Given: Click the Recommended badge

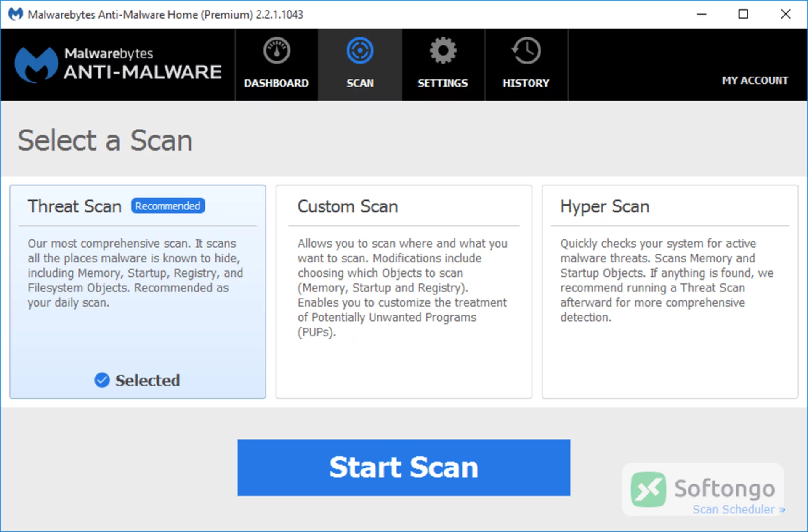Looking at the screenshot, I should coord(168,206).
